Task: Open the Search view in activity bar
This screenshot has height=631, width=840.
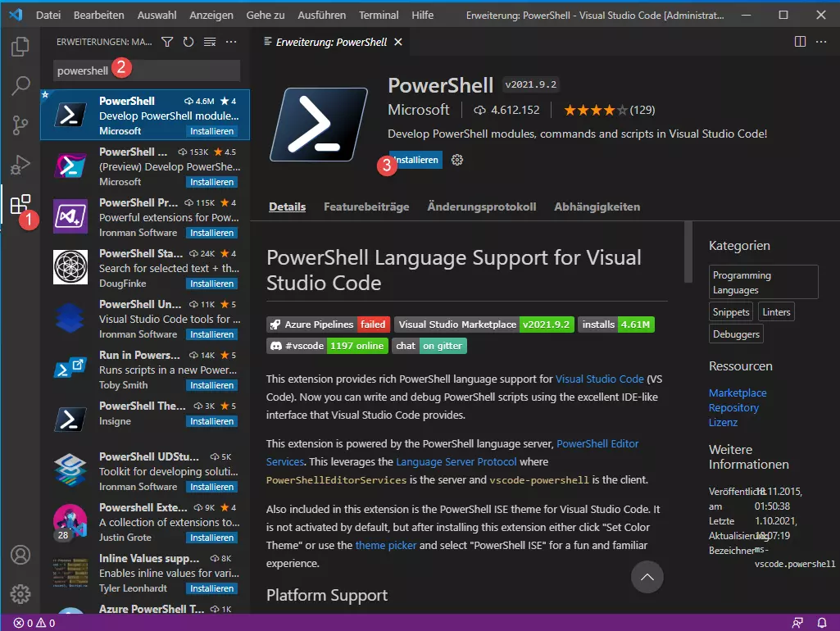Action: (20, 85)
